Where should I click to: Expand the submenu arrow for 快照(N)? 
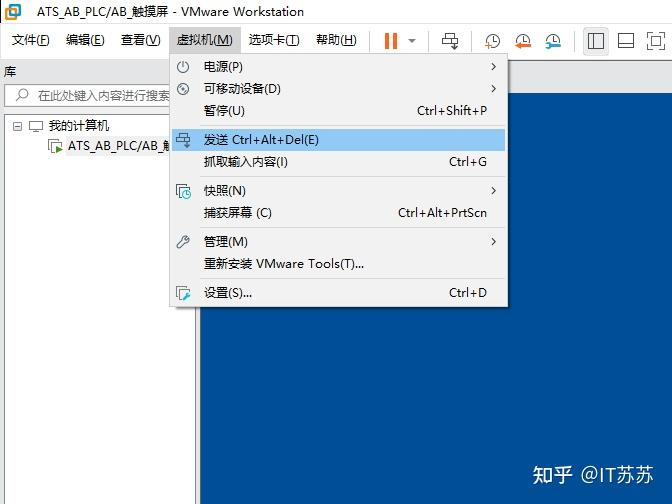pyautogui.click(x=494, y=191)
